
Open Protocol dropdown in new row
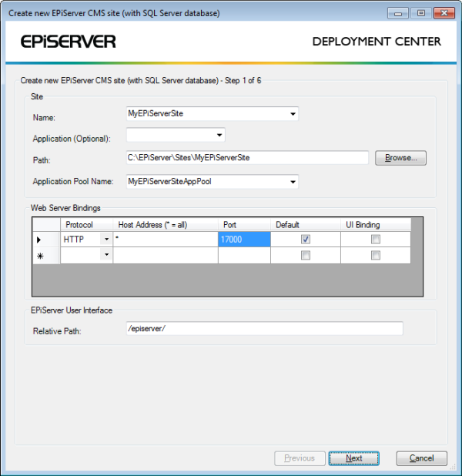click(105, 256)
